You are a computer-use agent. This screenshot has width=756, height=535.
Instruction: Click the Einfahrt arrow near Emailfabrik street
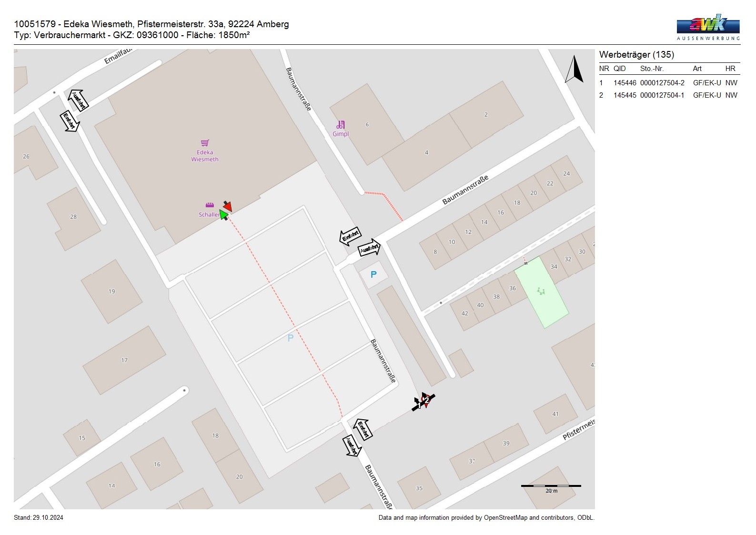click(70, 121)
